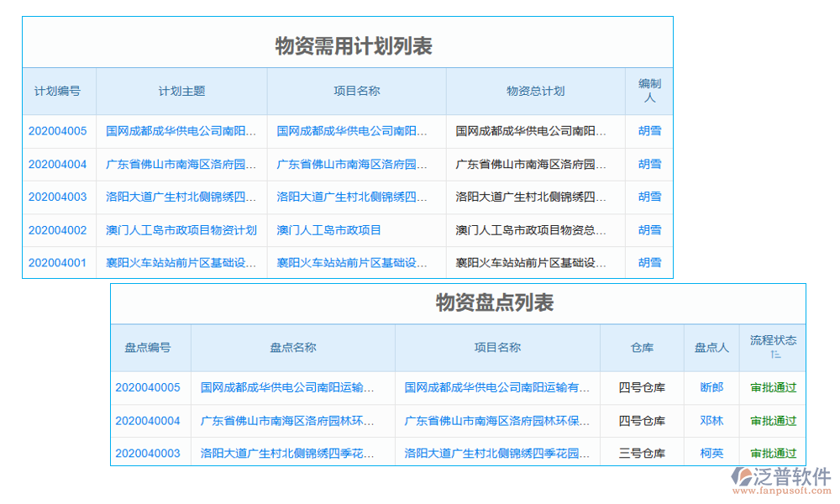
Task: Expand the truncated 物资总计划 entry ending in ellipsis
Action: [533, 131]
